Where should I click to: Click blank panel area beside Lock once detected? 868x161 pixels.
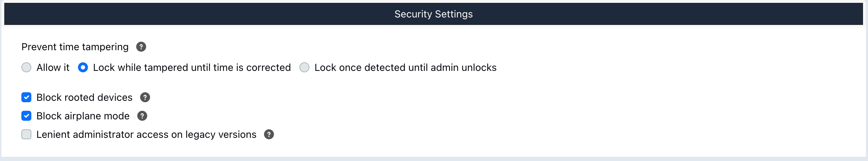676,67
